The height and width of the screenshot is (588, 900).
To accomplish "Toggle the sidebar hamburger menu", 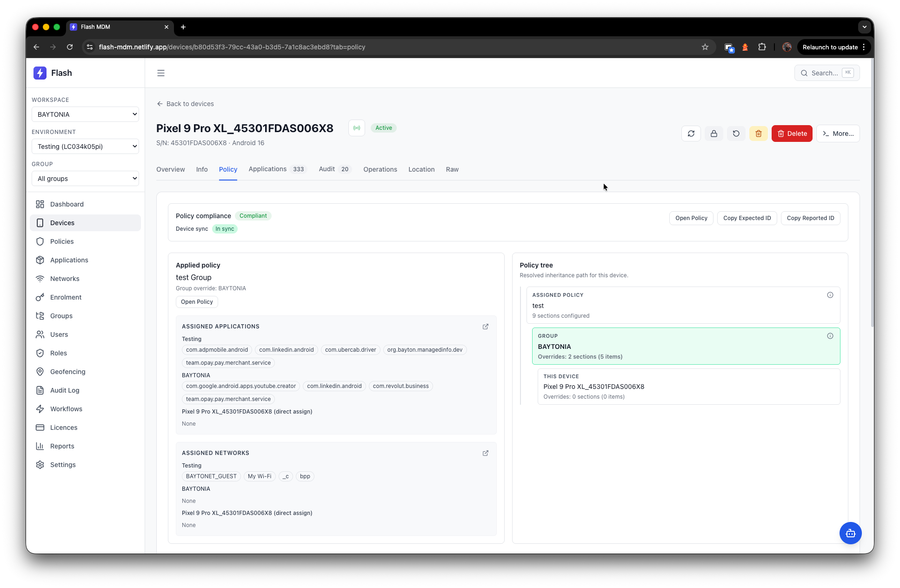I will (x=161, y=73).
